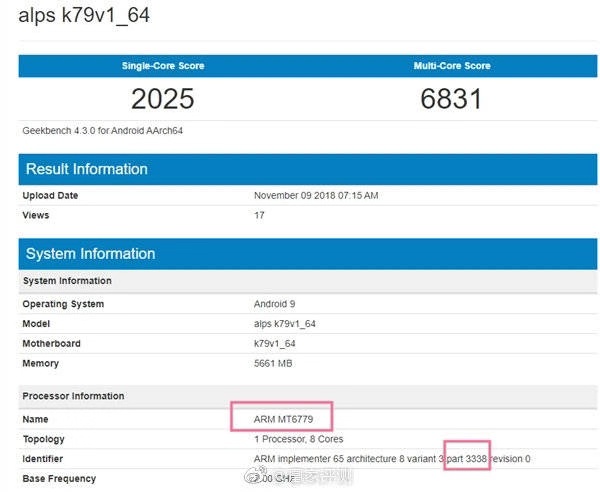Click the processor Name label

tap(35, 419)
